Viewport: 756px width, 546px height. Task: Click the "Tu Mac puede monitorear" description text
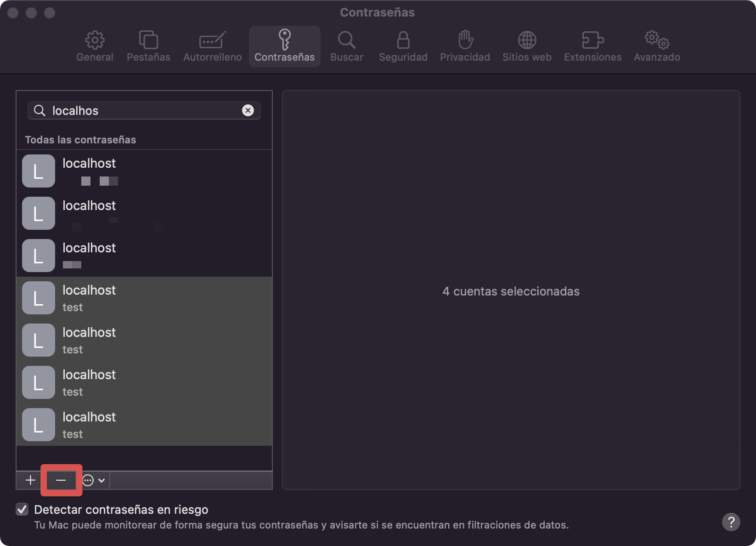pyautogui.click(x=301, y=525)
